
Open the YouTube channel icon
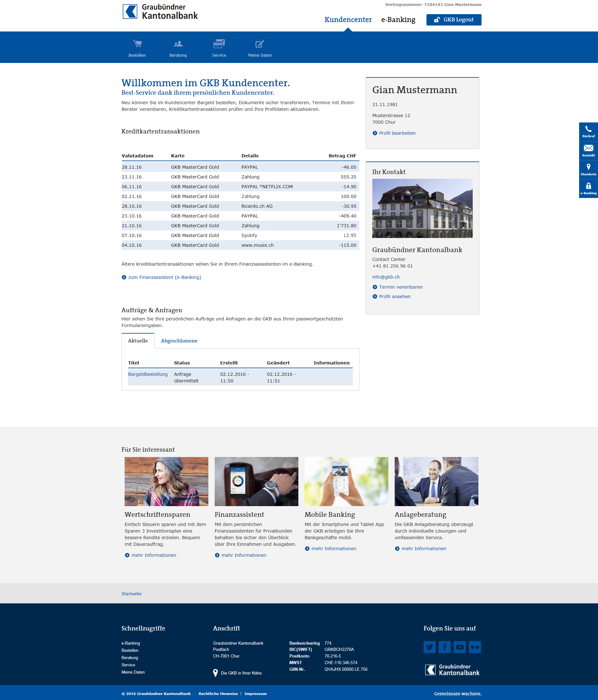(x=460, y=647)
